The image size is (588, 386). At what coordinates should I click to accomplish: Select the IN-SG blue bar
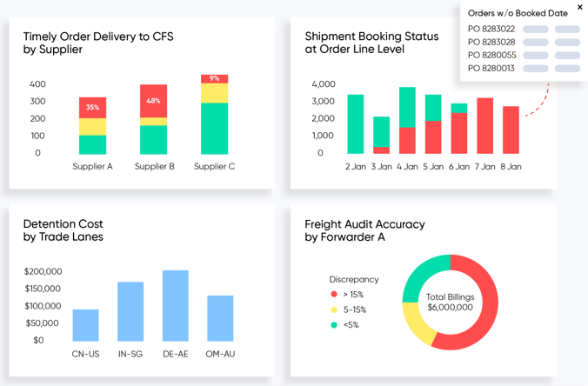pos(130,312)
